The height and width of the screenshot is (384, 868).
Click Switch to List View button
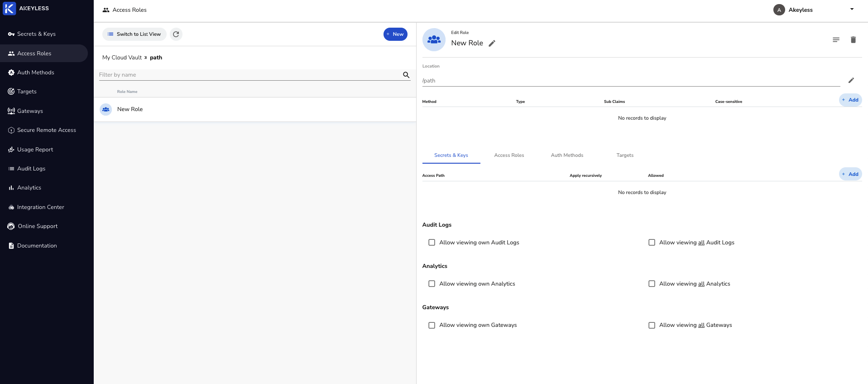tap(134, 34)
